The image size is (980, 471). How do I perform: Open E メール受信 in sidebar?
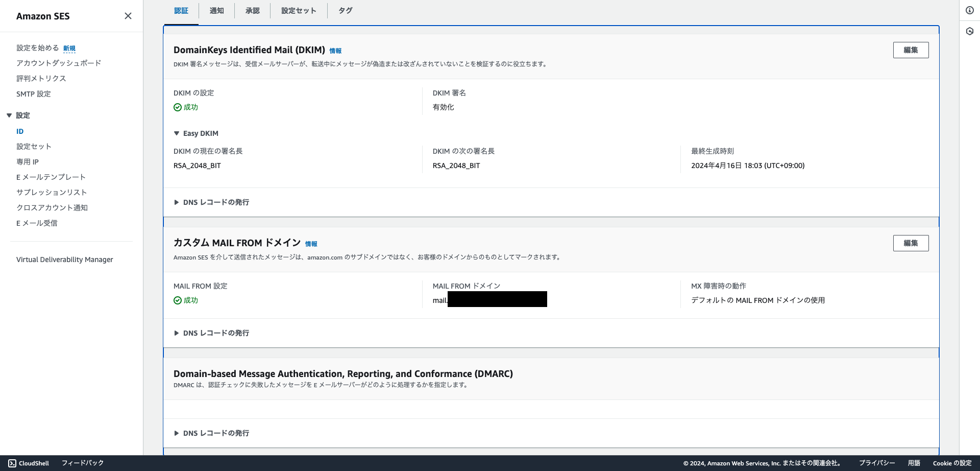click(37, 223)
